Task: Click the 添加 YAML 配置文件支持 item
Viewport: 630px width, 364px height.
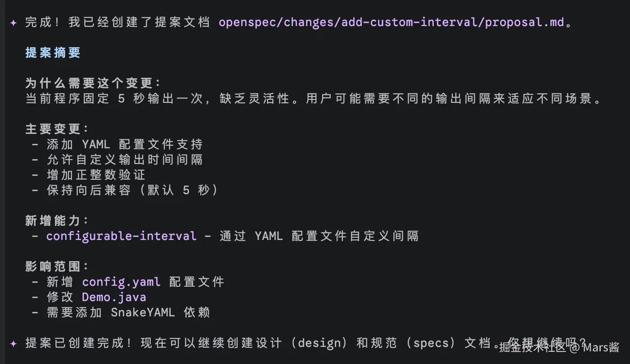Action: pyautogui.click(x=124, y=145)
